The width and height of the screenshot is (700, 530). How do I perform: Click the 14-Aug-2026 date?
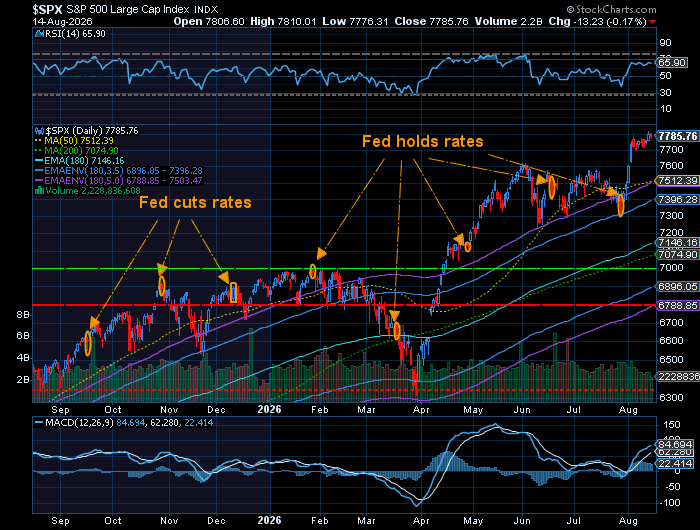coord(62,21)
